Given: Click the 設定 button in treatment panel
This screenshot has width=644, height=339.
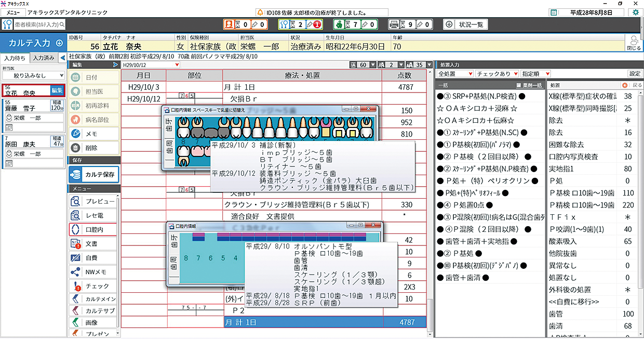Looking at the screenshot, I should pos(635,74).
